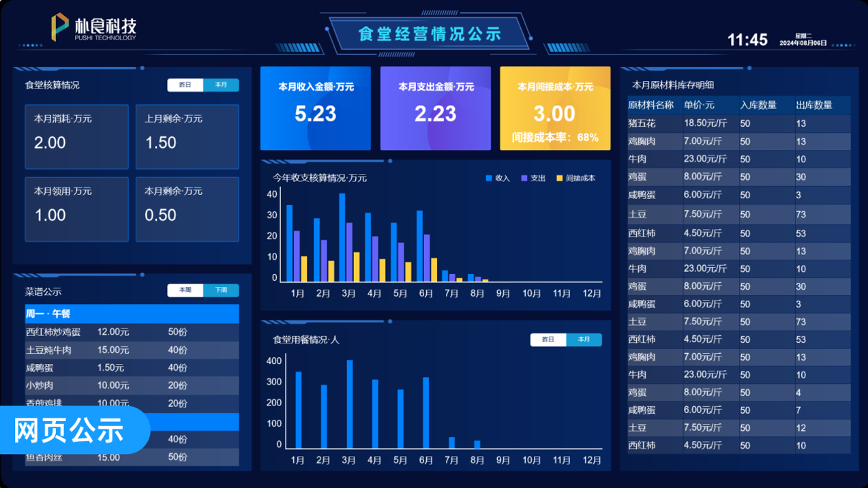The image size is (868, 488).
Task: Select 本周 in 菜谱公示
Action: (x=185, y=290)
